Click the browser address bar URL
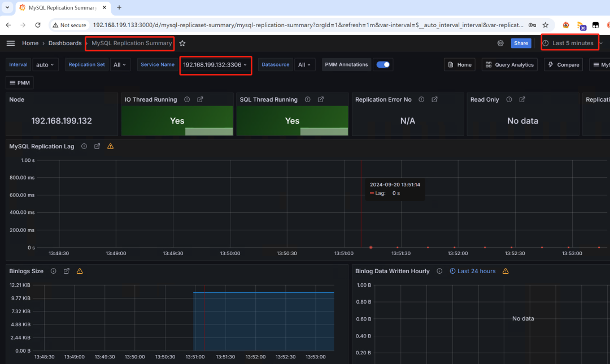This screenshot has height=364, width=610. (308, 25)
